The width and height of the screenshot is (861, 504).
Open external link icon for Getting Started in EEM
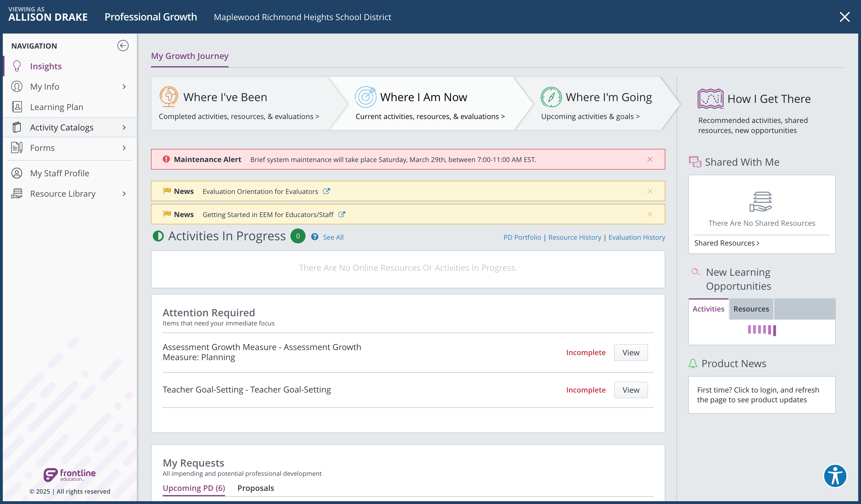tap(342, 215)
